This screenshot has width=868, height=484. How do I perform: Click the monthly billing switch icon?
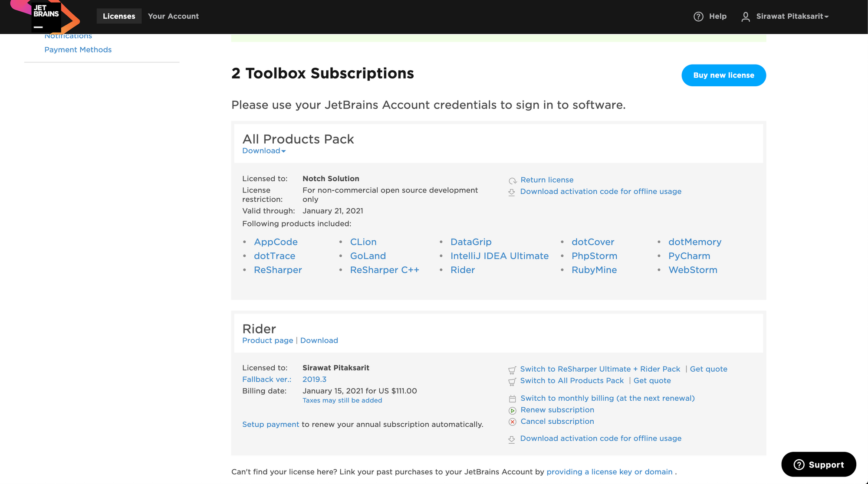click(x=511, y=398)
